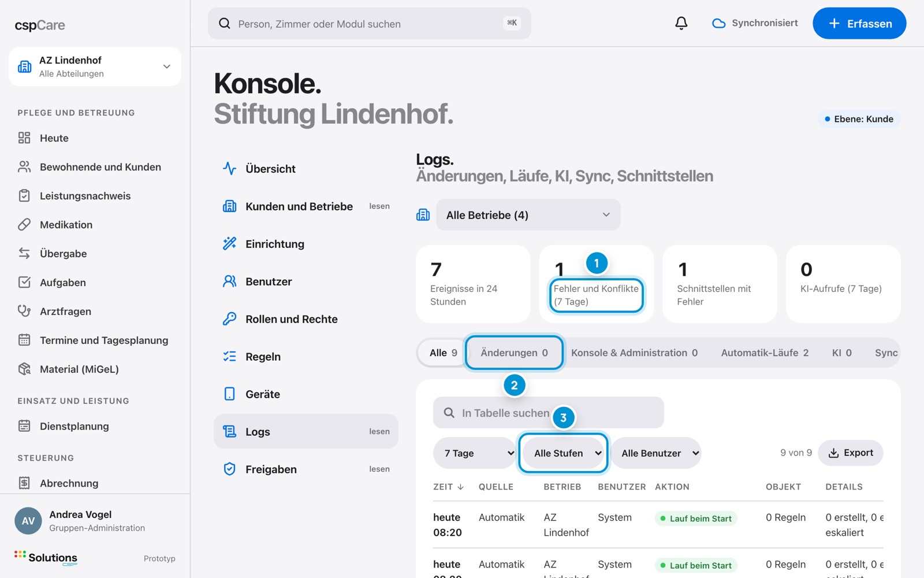Click the Erfassen button
This screenshot has width=924, height=578.
(859, 23)
